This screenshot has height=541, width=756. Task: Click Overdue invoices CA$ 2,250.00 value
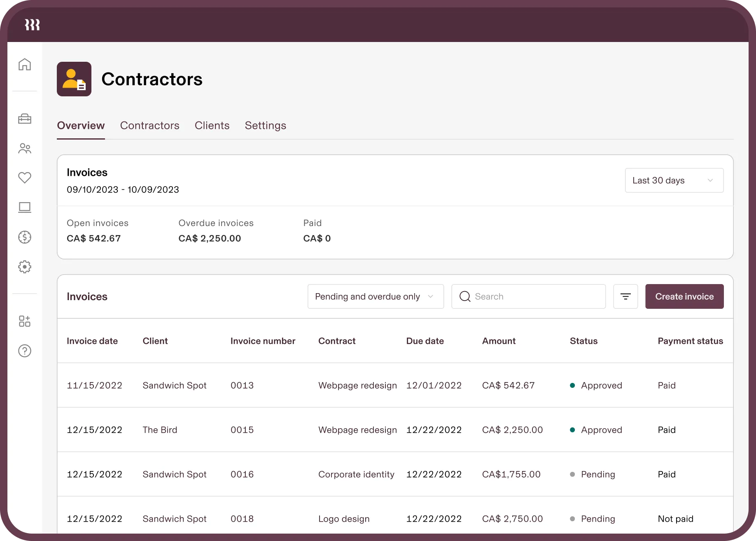tap(210, 238)
